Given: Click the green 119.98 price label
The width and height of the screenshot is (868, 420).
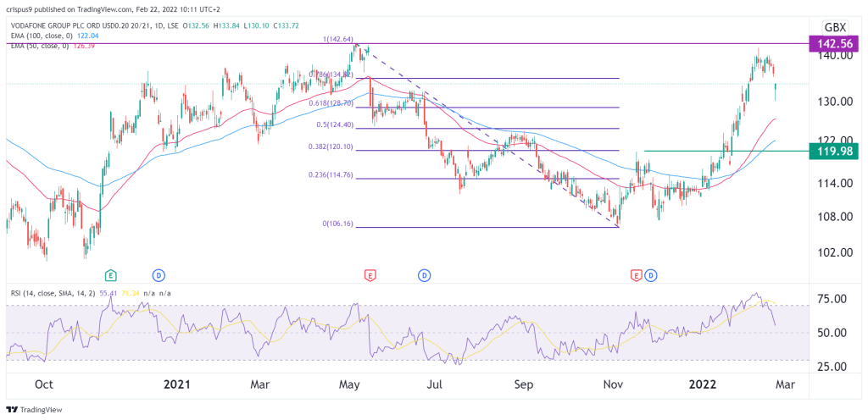Looking at the screenshot, I should [x=834, y=151].
